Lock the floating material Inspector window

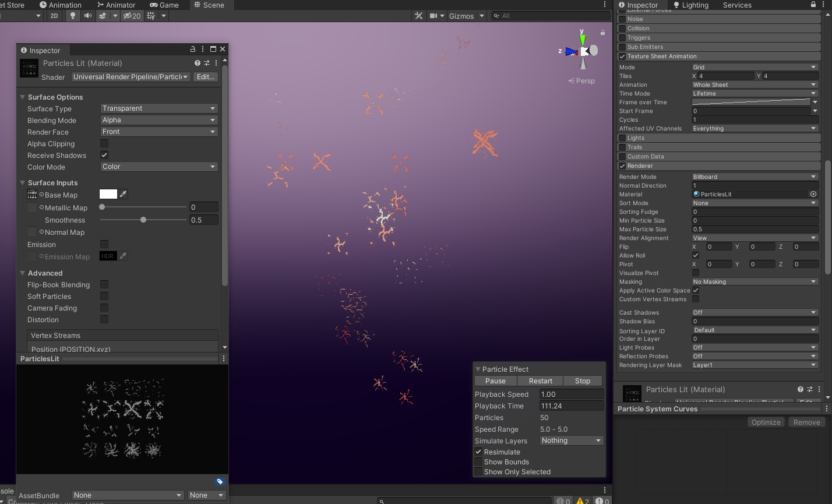193,50
